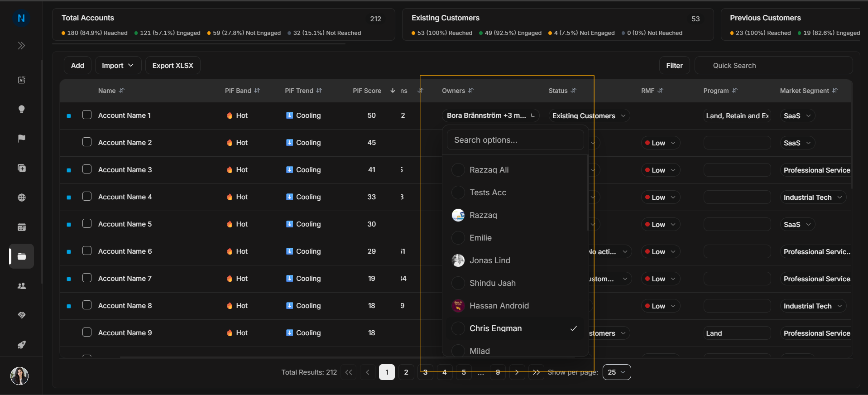Open the Import dropdown
The image size is (868, 395).
(x=118, y=66)
